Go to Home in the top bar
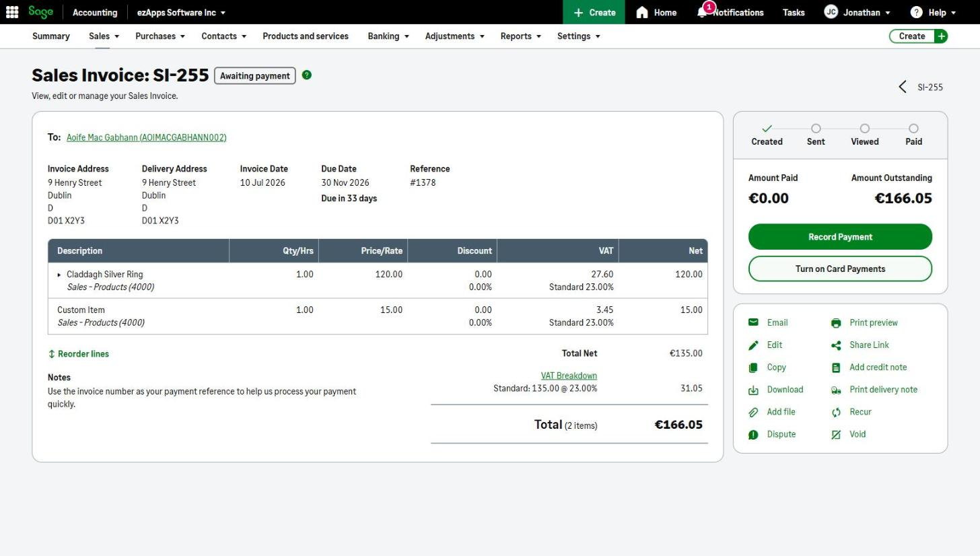This screenshot has height=556, width=980. (656, 12)
